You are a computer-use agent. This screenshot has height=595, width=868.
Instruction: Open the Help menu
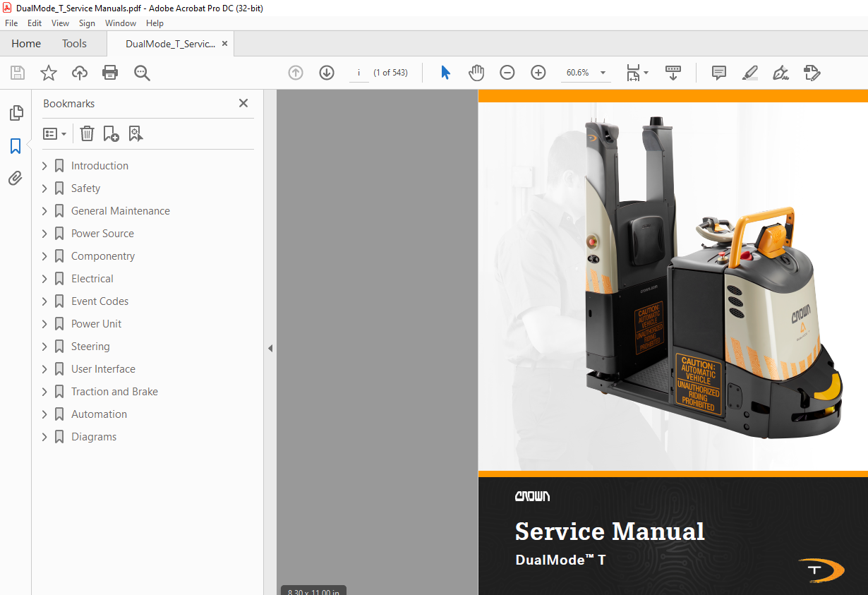(155, 23)
